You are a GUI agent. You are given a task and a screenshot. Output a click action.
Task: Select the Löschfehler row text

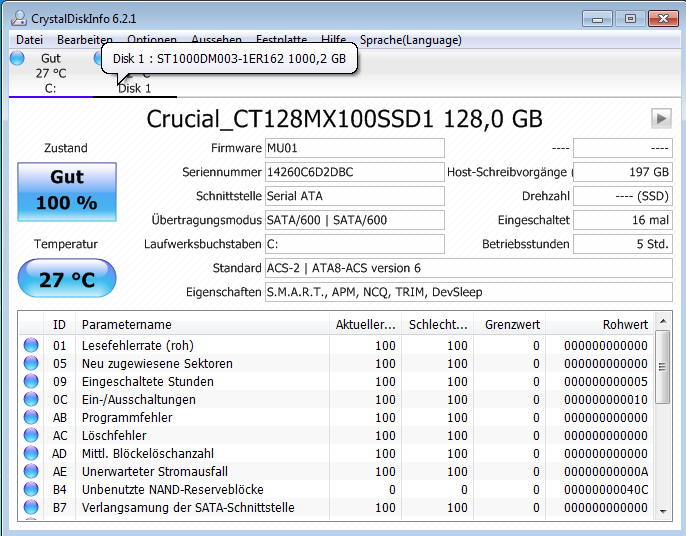[x=114, y=435]
